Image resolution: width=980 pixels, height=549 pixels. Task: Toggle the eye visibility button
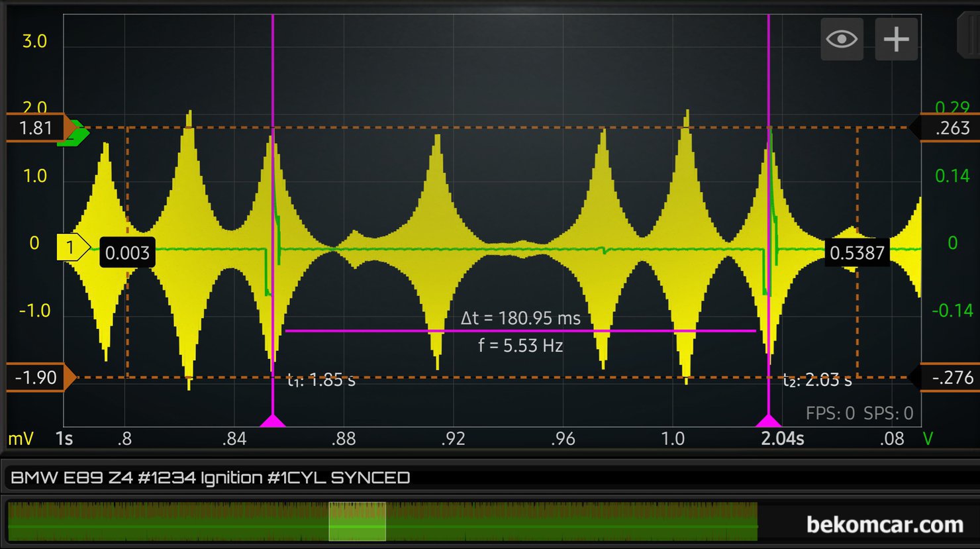click(x=842, y=40)
